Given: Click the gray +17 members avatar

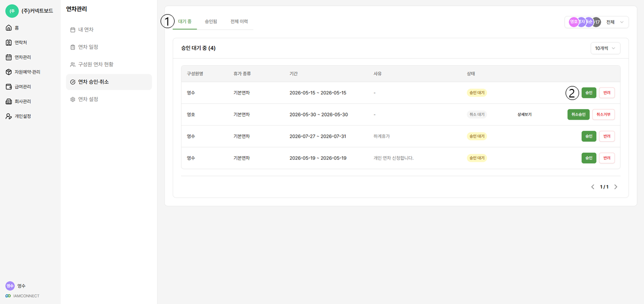Looking at the screenshot, I should (596, 22).
